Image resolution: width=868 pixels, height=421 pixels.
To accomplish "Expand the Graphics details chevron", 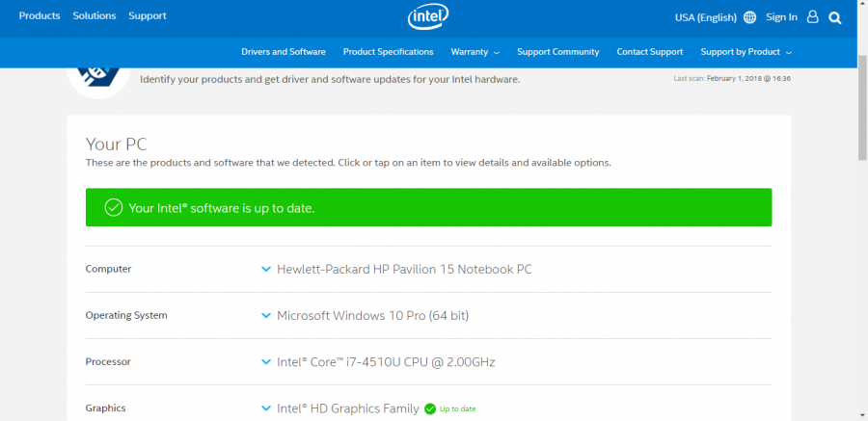I will 266,408.
